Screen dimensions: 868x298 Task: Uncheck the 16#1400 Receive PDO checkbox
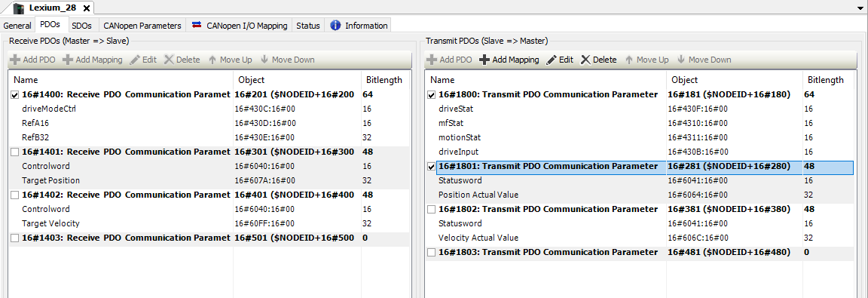pos(15,95)
